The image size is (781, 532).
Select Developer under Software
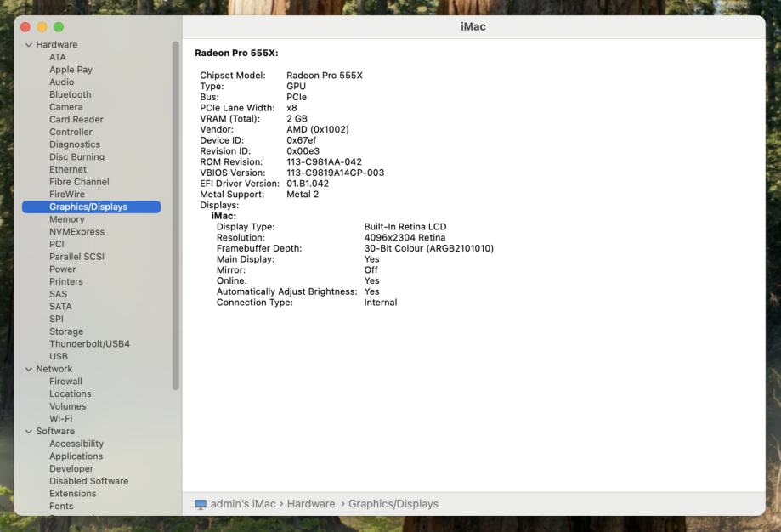pyautogui.click(x=71, y=468)
